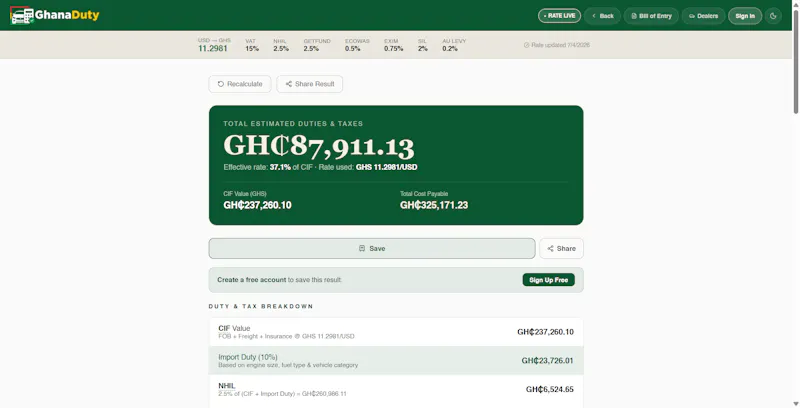Click the Recalculate button
Viewport: 800px width, 408px height.
point(240,84)
